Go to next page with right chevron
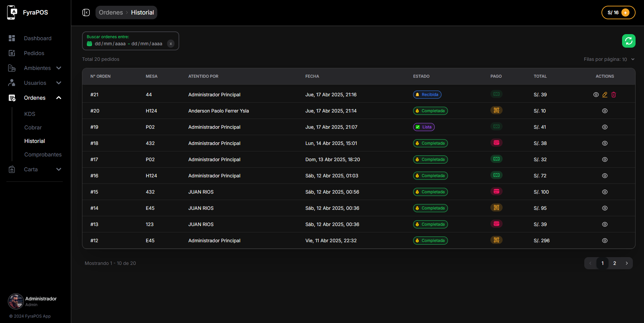This screenshot has width=644, height=323. click(x=627, y=263)
